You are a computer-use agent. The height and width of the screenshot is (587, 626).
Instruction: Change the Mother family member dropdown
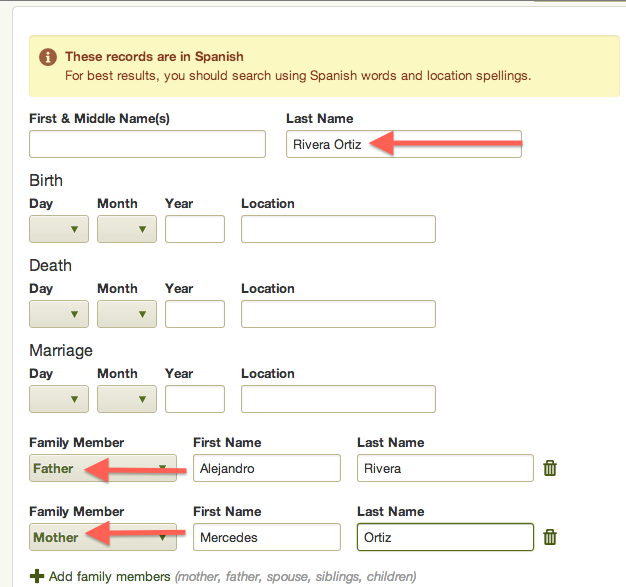click(x=103, y=537)
